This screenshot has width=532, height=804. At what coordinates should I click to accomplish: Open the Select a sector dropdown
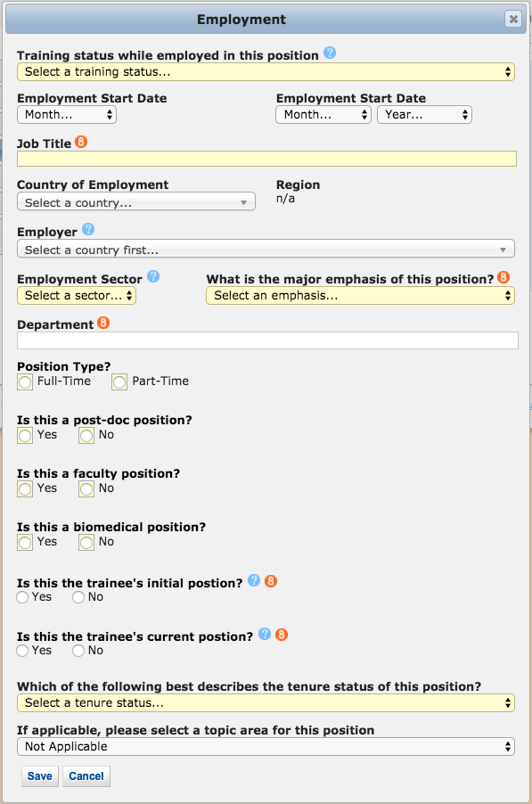click(x=77, y=295)
